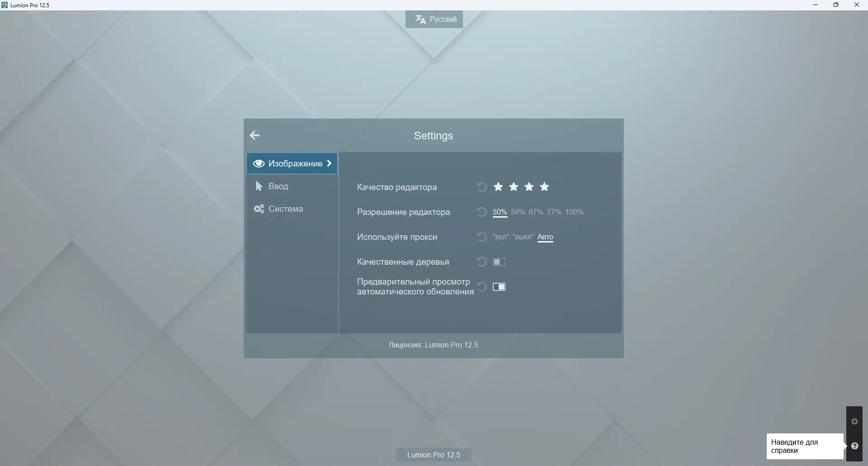Choose 77% editor resolution
The image size is (868, 466).
click(x=554, y=212)
